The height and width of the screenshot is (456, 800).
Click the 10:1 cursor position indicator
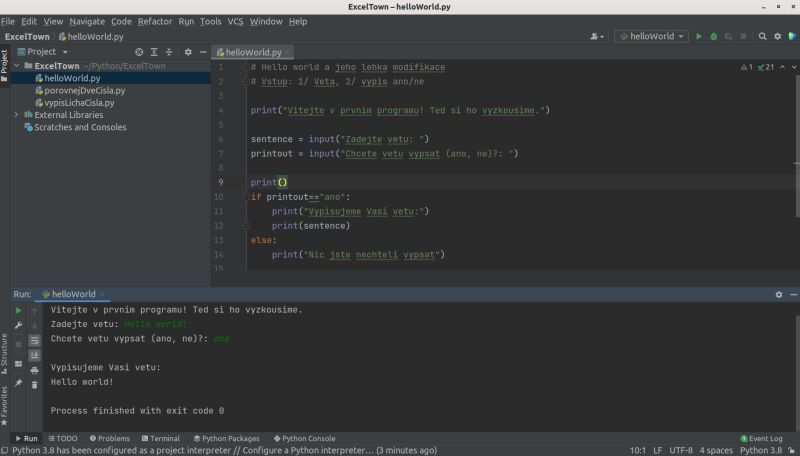pyautogui.click(x=638, y=450)
